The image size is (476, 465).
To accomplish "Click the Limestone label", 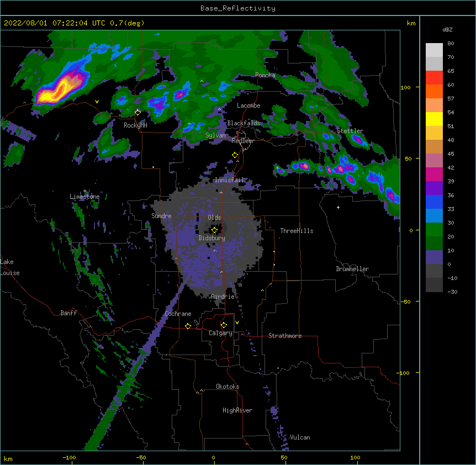I will point(84,197).
